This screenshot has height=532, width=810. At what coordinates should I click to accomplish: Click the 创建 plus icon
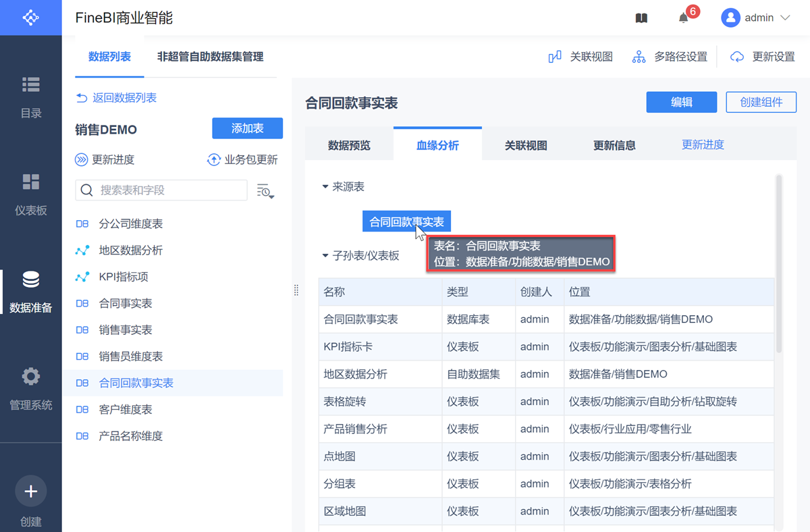pos(31,491)
